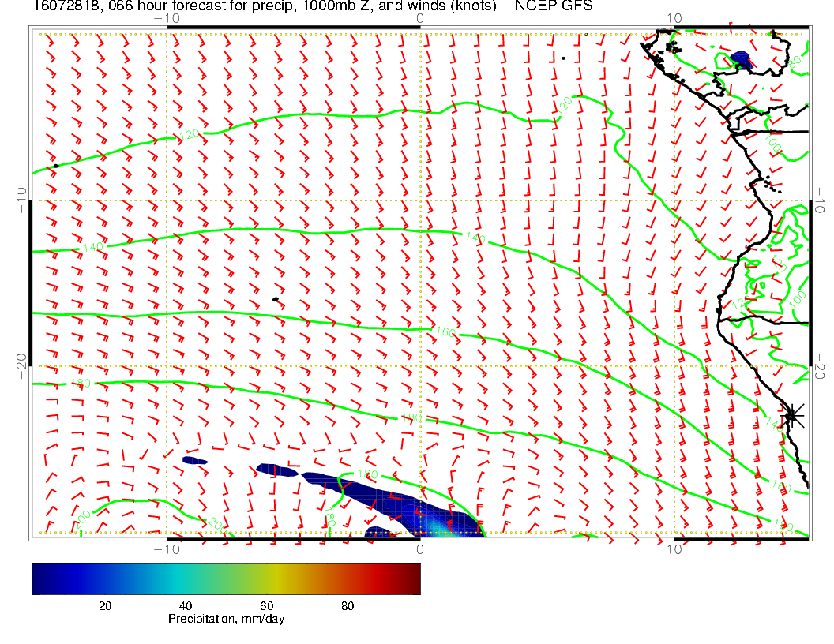Image resolution: width=834 pixels, height=644 pixels.
Task: Click the top axis longitude label -10
Action: coord(166,17)
